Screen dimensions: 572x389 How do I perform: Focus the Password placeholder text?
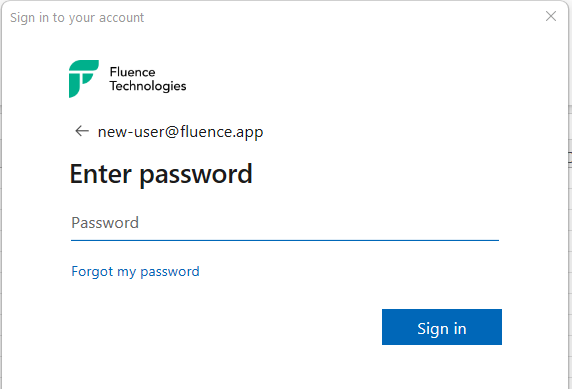[105, 223]
